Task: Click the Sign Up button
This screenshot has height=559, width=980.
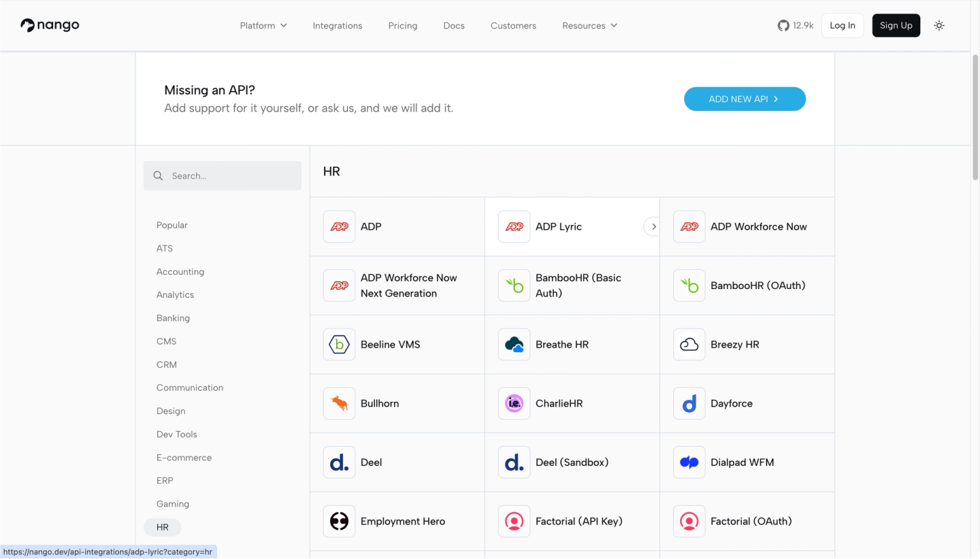Action: [x=896, y=25]
